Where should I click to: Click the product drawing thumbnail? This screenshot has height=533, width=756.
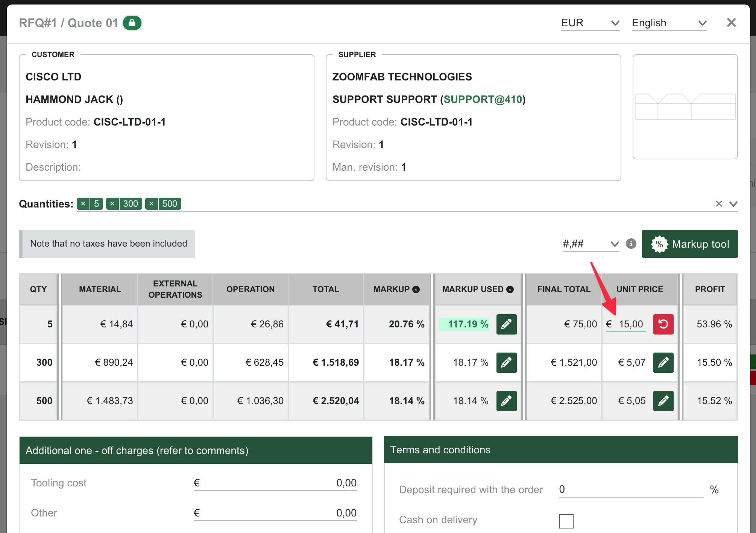click(685, 107)
